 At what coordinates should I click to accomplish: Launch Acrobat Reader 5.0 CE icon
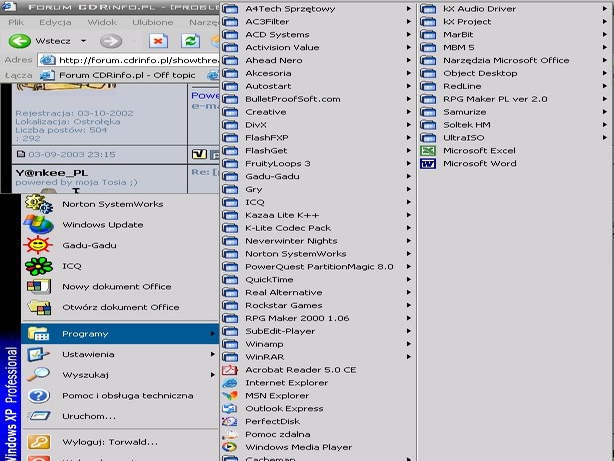click(230, 370)
